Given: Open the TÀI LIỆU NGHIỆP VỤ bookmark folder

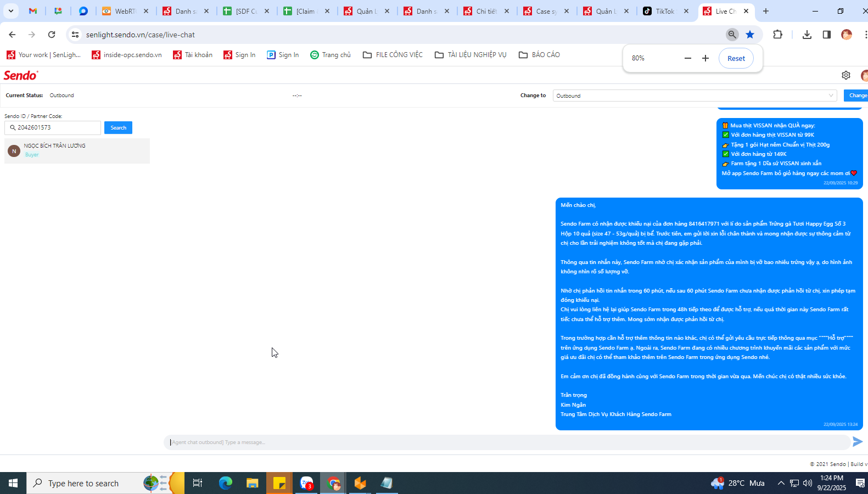Looking at the screenshot, I should point(471,55).
